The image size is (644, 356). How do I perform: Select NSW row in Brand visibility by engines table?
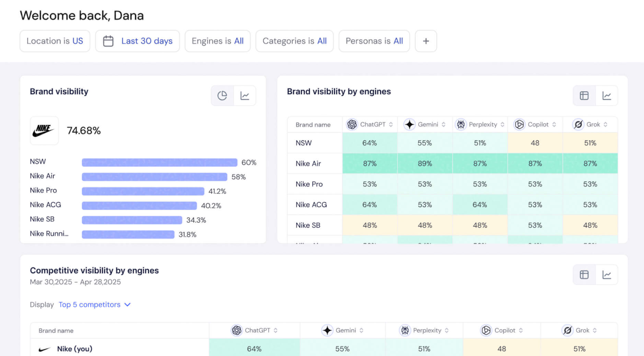click(x=303, y=143)
